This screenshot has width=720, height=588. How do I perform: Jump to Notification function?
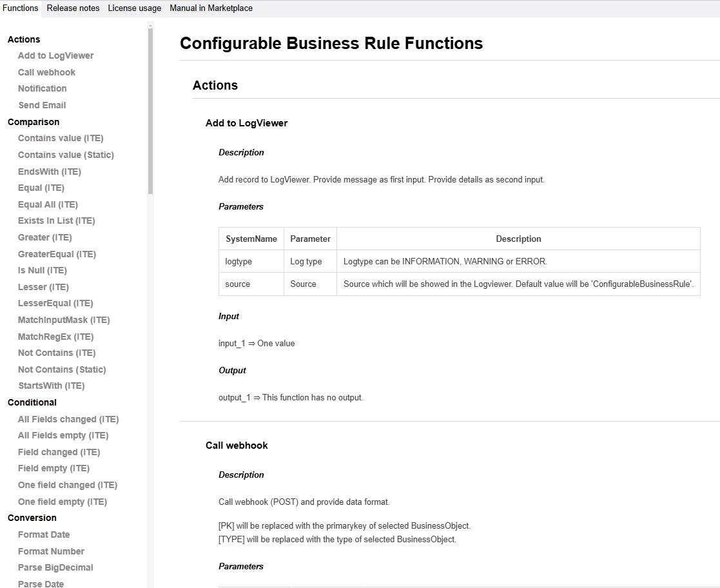[x=43, y=88]
